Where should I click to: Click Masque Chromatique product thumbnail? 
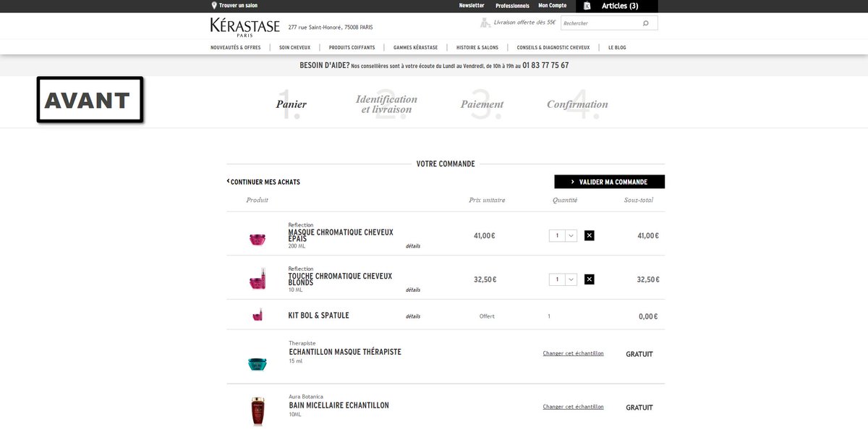click(x=258, y=240)
